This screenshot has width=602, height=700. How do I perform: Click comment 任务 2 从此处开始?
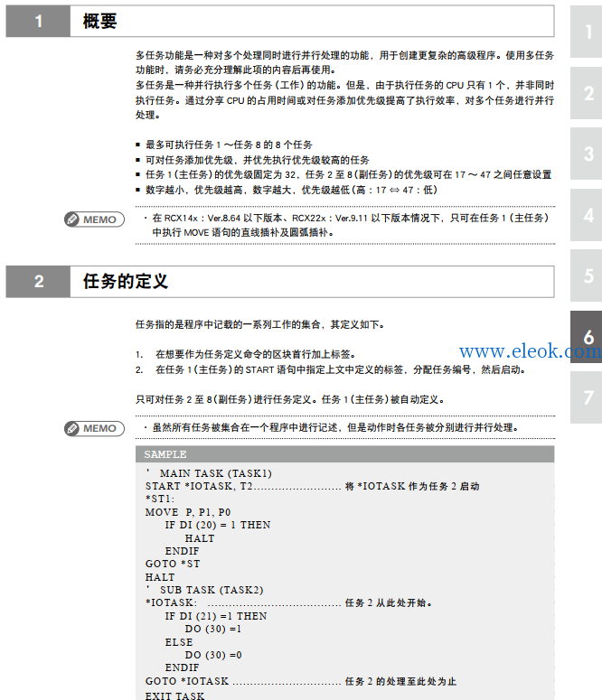[x=389, y=603]
